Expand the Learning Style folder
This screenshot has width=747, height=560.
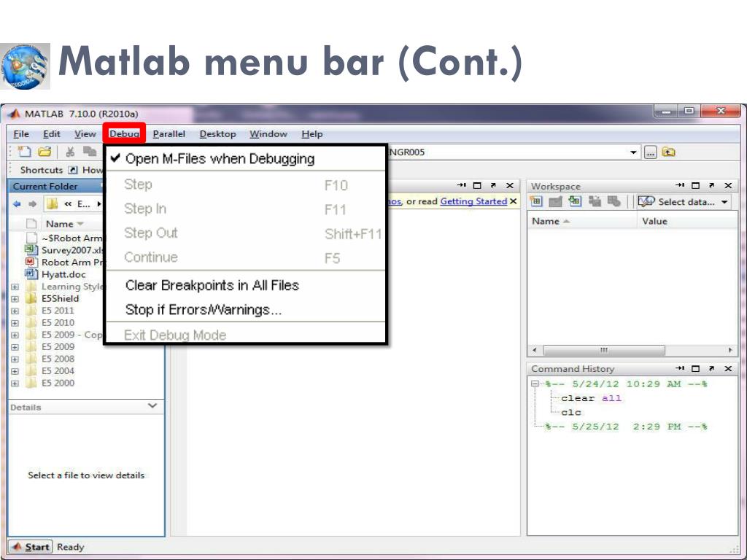tap(15, 287)
